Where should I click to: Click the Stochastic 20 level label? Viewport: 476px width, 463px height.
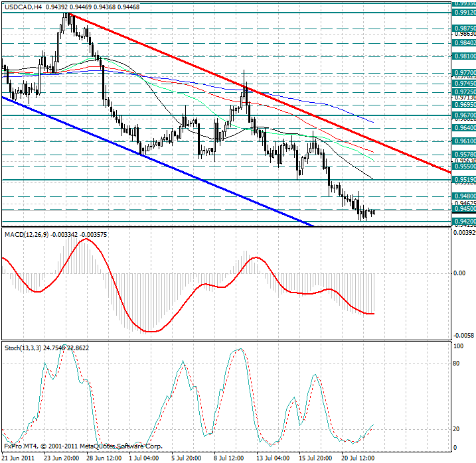click(x=456, y=429)
